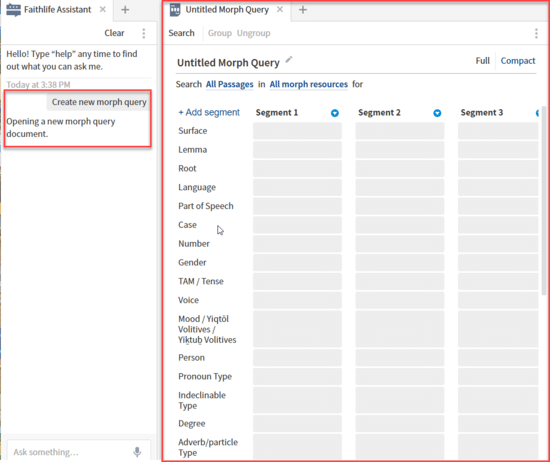Click the Segment 3 header
Viewport: 550px width, 462px height.
tap(482, 113)
